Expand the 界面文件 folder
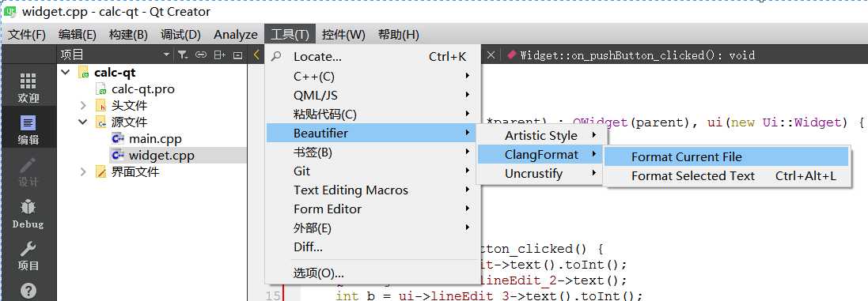Screen dimensions: 868x301 pyautogui.click(x=83, y=171)
